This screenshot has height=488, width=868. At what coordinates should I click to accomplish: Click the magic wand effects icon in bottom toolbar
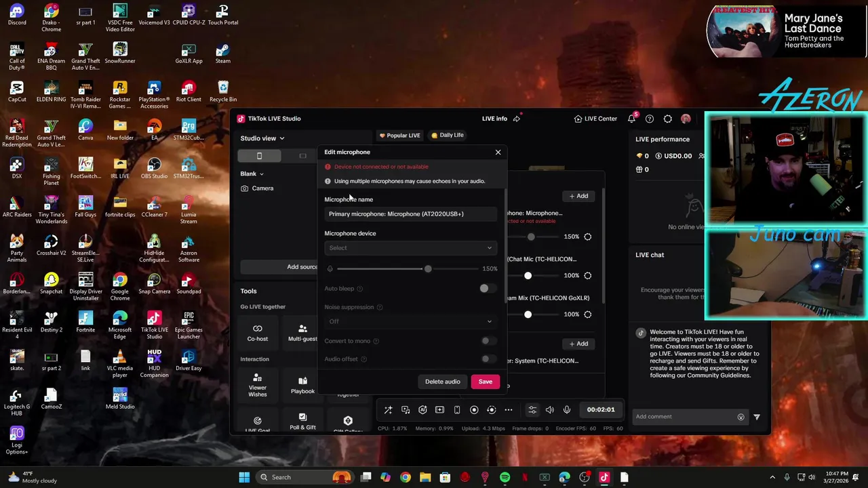click(x=388, y=409)
